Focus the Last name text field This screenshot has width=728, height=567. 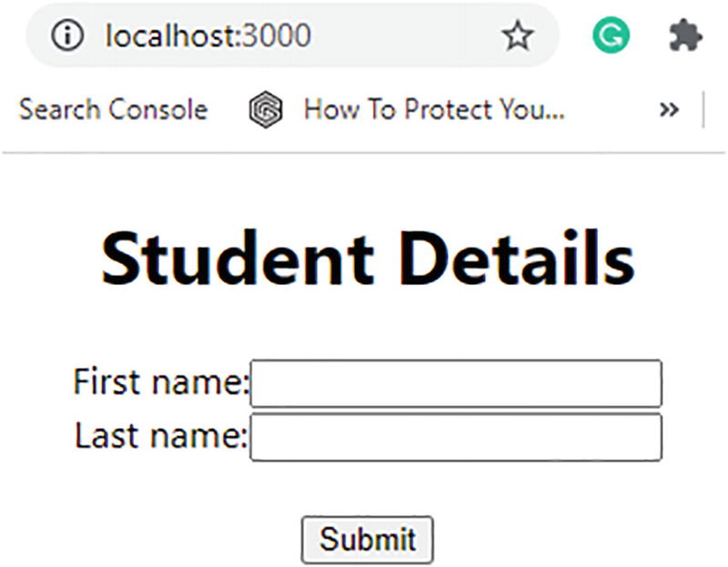coord(456,438)
